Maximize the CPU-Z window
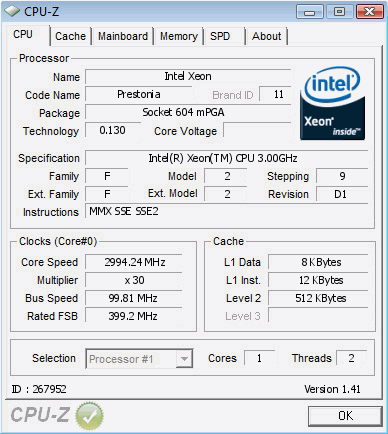Image resolution: width=388 pixels, height=434 pixels. [339, 12]
